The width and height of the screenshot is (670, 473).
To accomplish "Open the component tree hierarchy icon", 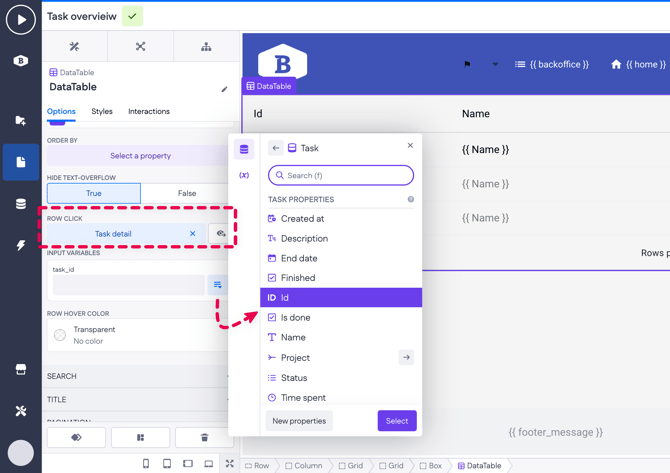I will click(206, 46).
